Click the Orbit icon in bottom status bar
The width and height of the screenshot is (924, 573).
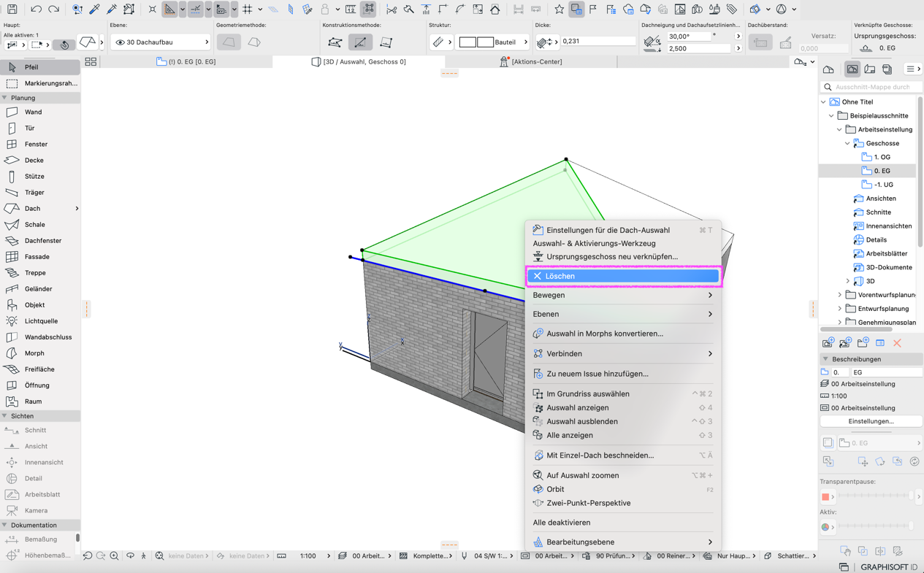[x=131, y=556]
